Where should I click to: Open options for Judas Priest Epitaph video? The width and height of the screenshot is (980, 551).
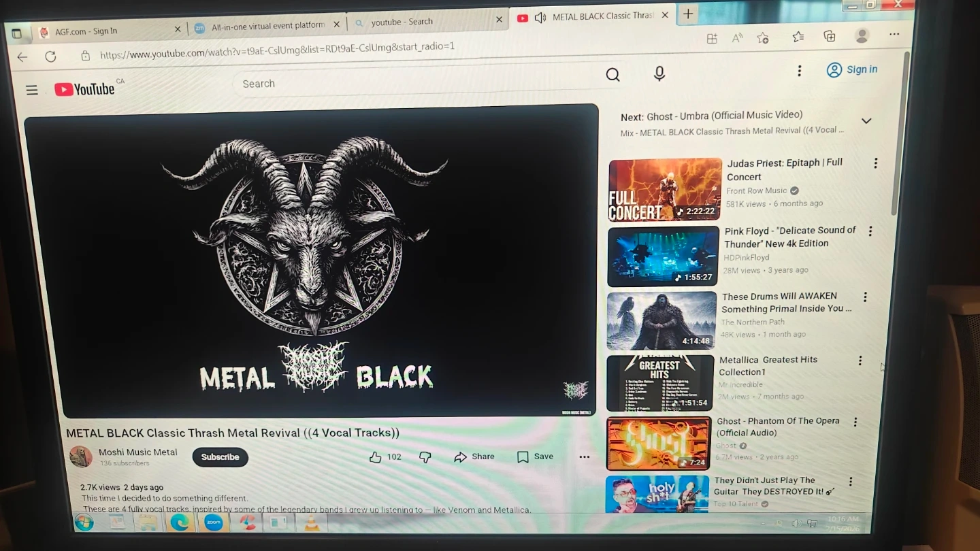(x=875, y=163)
